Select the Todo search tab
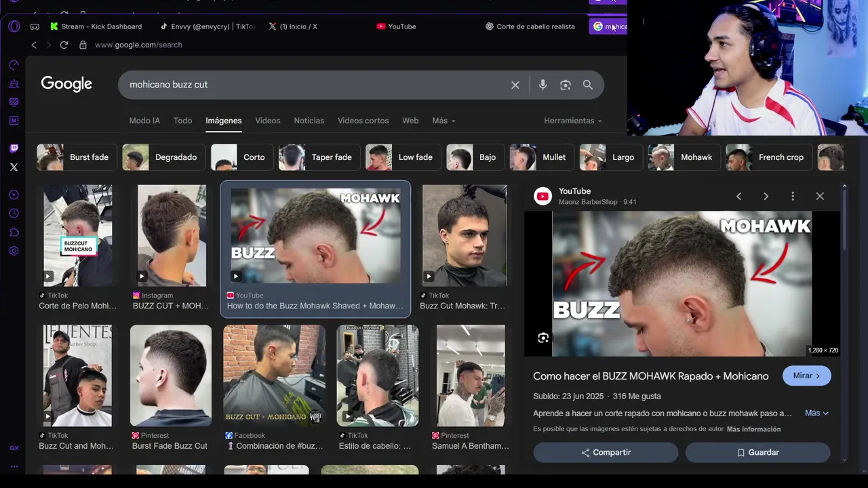Screen dimensions: 868x488 point(182,121)
